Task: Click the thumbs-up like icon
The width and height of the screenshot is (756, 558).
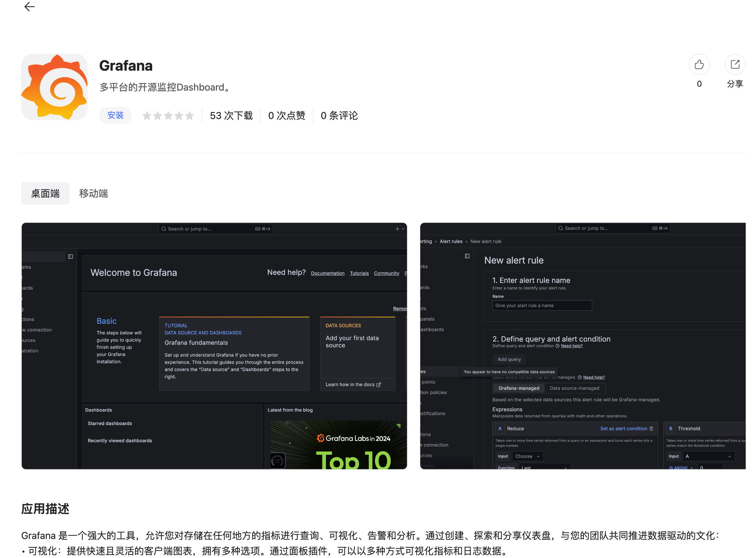Action: click(699, 65)
